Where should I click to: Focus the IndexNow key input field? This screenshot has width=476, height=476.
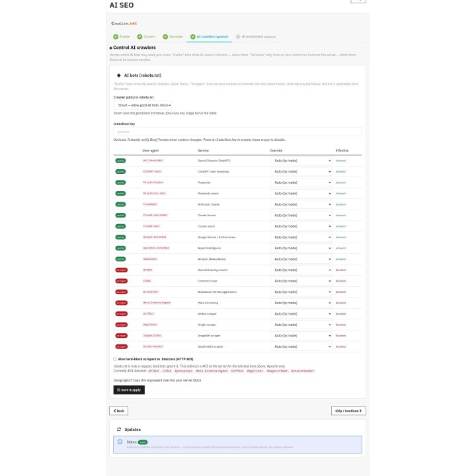237,132
